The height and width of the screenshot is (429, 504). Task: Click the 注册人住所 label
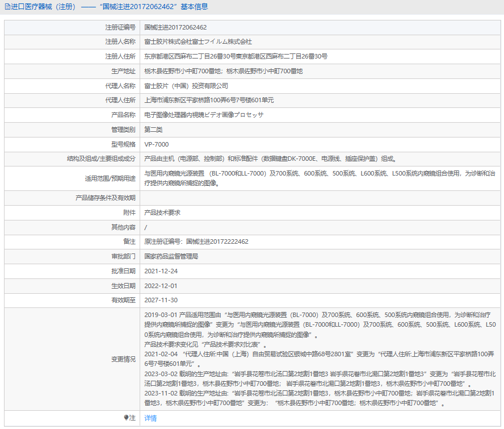click(x=120, y=56)
